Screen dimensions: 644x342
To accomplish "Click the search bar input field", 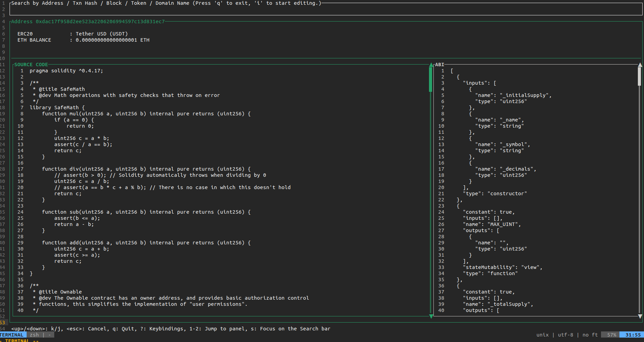I will click(326, 9).
